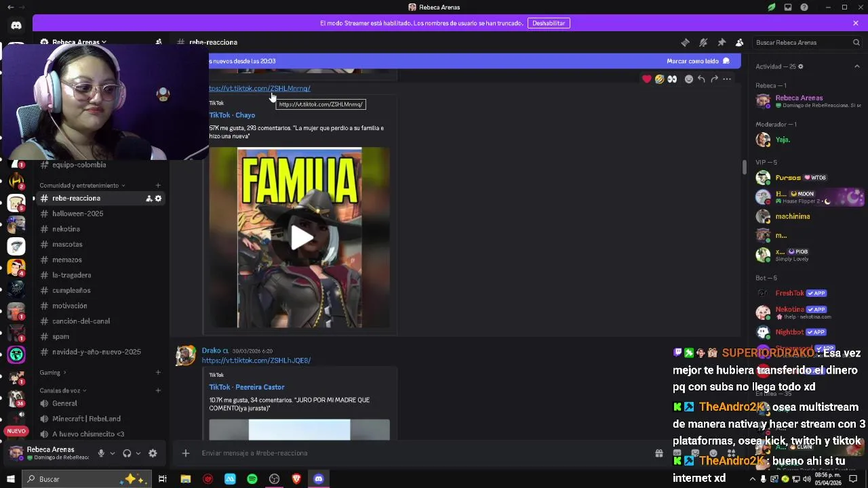Image resolution: width=868 pixels, height=488 pixels.
Task: Open Brave browser from the taskbar
Action: [x=296, y=479]
